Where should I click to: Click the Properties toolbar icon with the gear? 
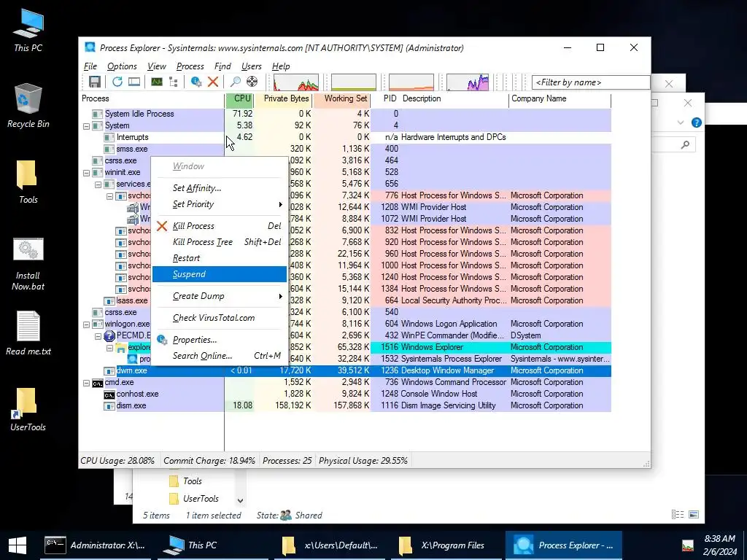tap(196, 82)
